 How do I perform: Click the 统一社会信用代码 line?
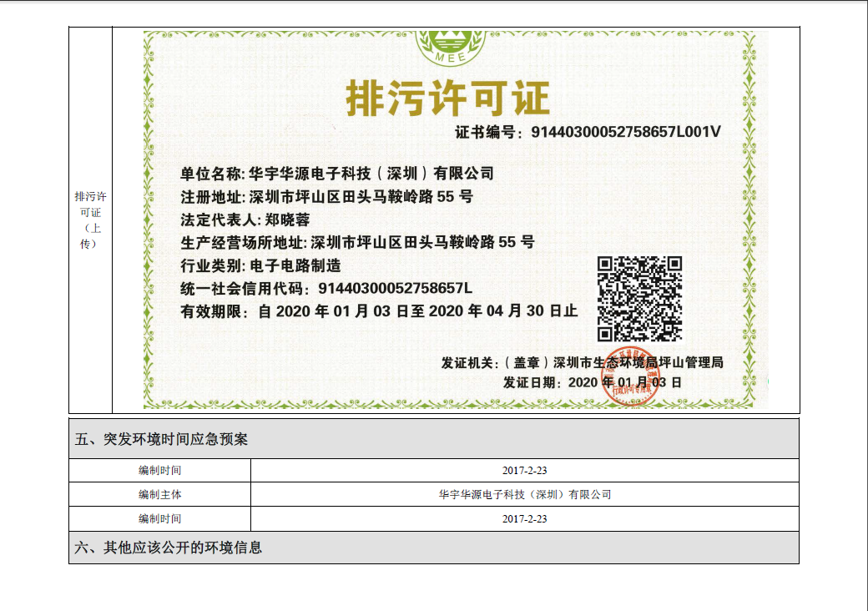[x=326, y=288]
